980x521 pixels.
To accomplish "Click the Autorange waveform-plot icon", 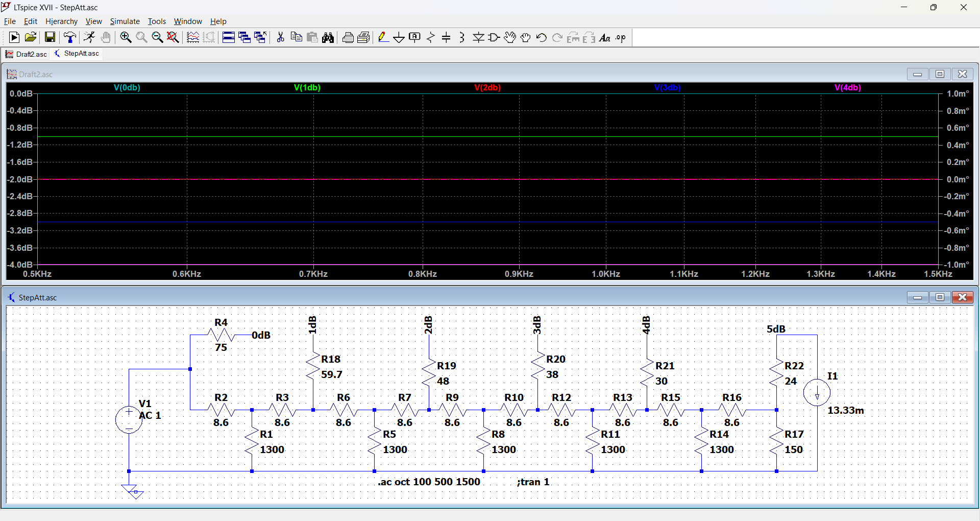I will coord(193,37).
